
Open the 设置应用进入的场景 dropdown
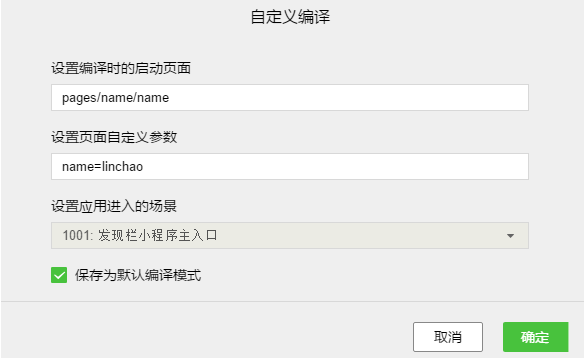(290, 235)
